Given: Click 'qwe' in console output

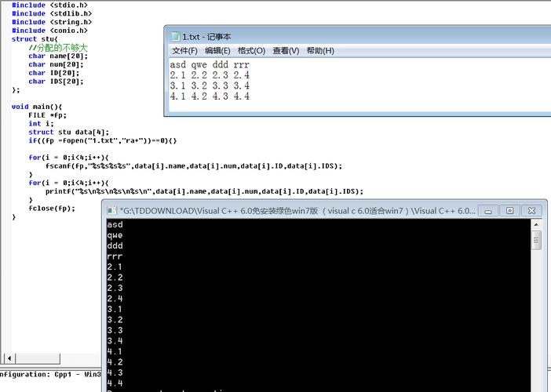Looking at the screenshot, I should pyautogui.click(x=115, y=235).
